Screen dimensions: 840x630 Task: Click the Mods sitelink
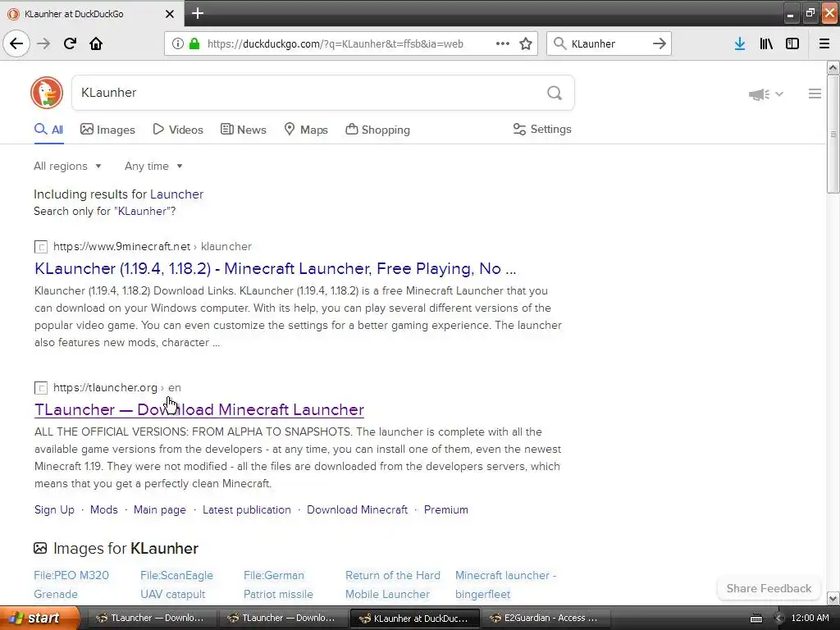[104, 509]
